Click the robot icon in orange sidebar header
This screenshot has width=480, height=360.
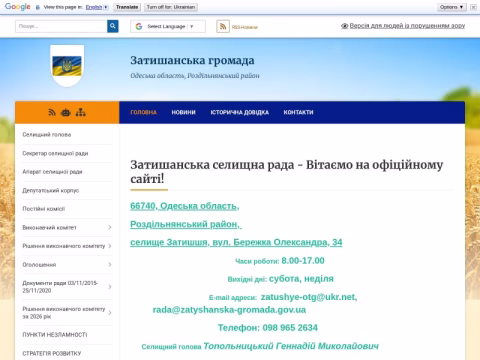pos(66,112)
